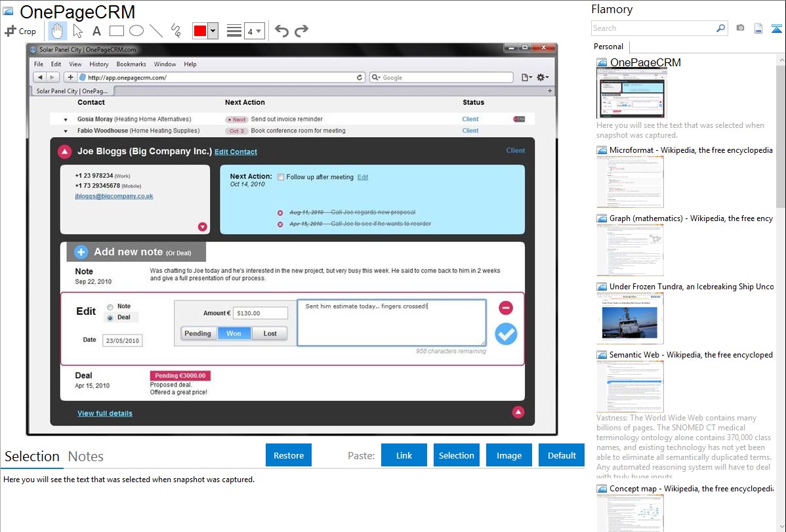Screen dimensions: 786x532
Task: Open the browser page menu icon
Action: tap(526, 77)
